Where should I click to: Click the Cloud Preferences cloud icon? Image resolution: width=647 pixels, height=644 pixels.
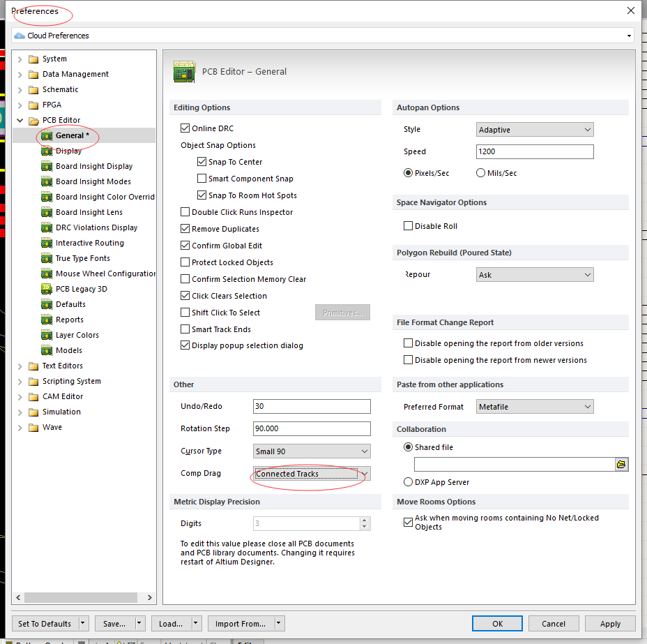[19, 36]
